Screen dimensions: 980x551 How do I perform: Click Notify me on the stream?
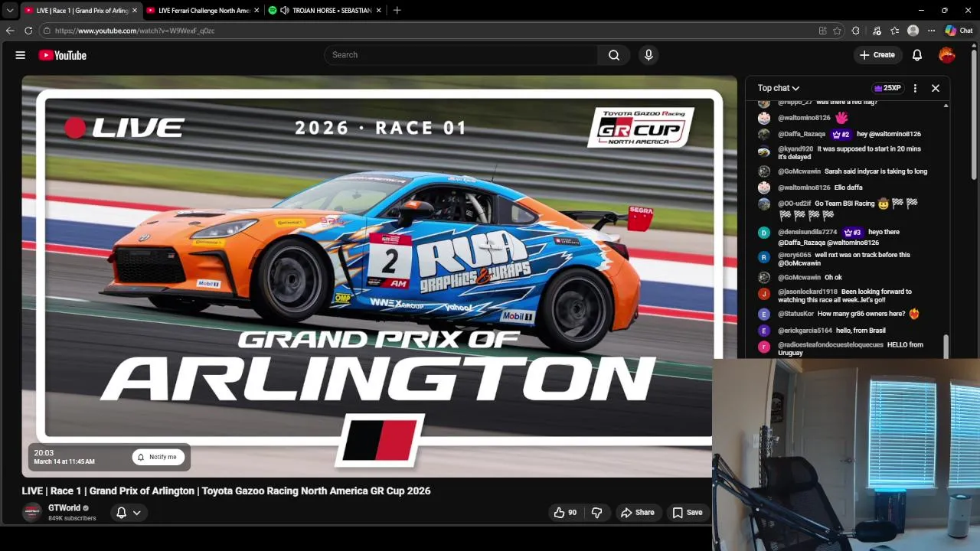pos(157,457)
